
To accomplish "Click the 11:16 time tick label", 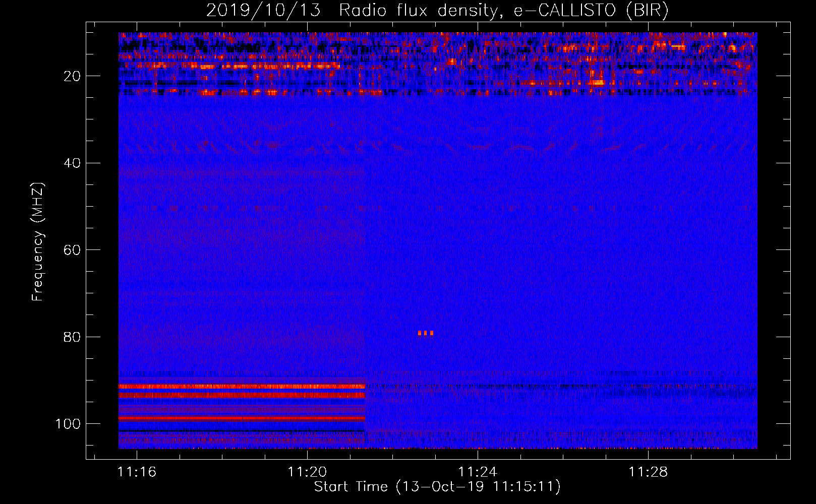I will coord(137,472).
